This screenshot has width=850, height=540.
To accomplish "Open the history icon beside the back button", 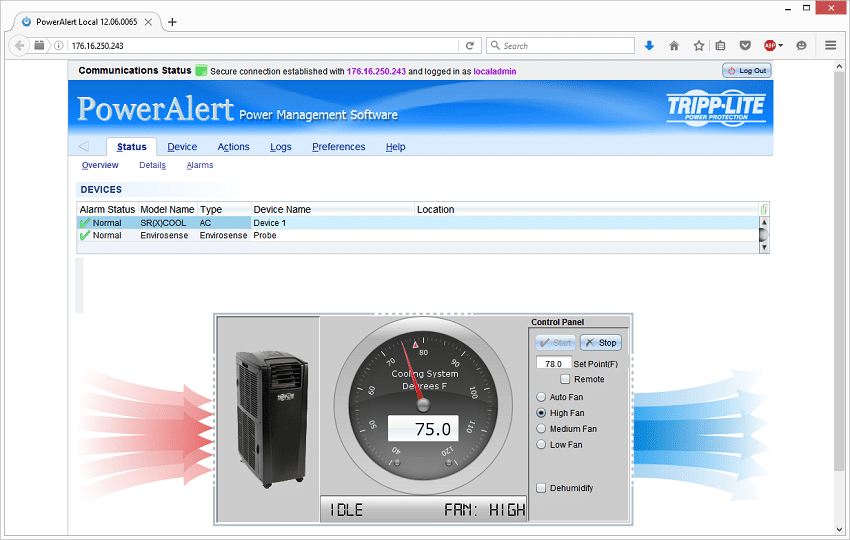I will [39, 45].
